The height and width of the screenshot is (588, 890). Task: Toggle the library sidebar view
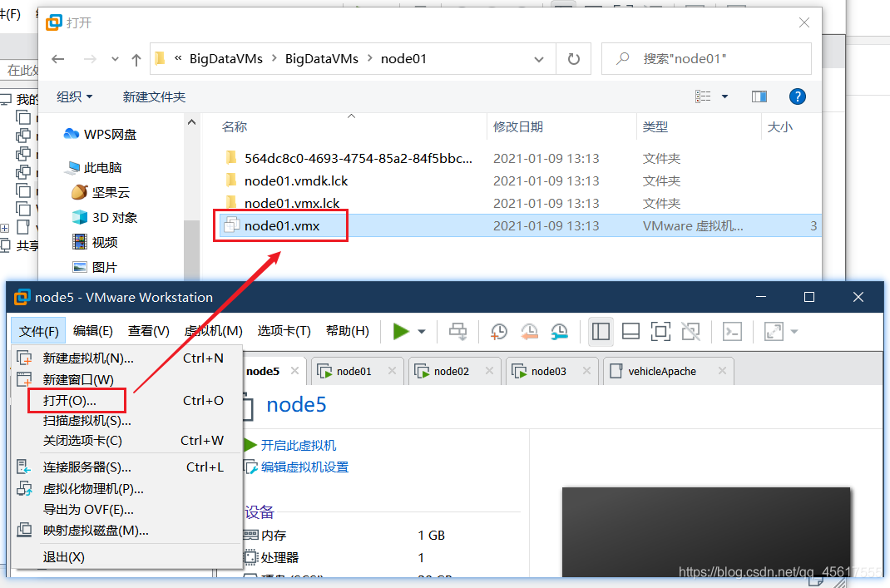[x=601, y=332]
